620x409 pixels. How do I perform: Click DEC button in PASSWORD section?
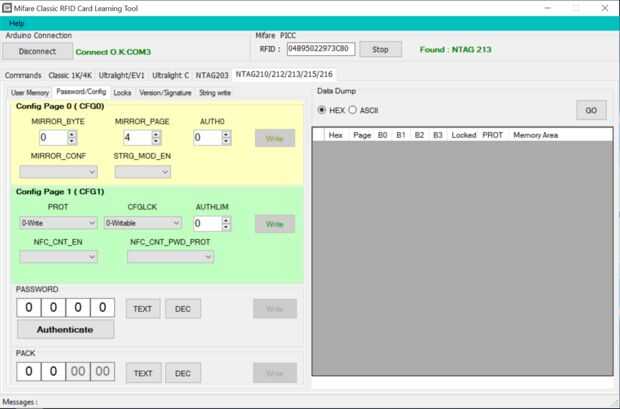(183, 309)
